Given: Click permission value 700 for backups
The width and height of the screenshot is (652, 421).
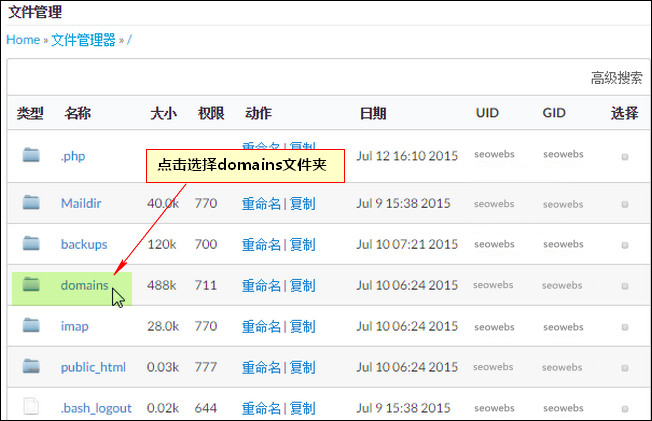Looking at the screenshot, I should click(x=206, y=244).
